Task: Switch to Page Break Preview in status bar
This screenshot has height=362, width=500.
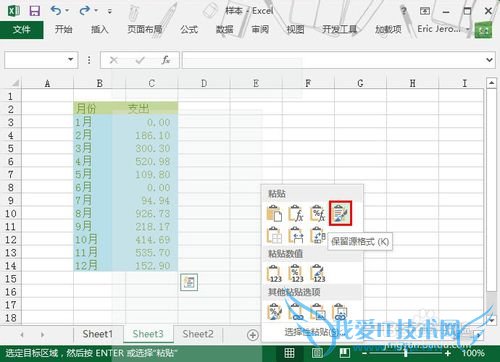Action: pos(344,353)
